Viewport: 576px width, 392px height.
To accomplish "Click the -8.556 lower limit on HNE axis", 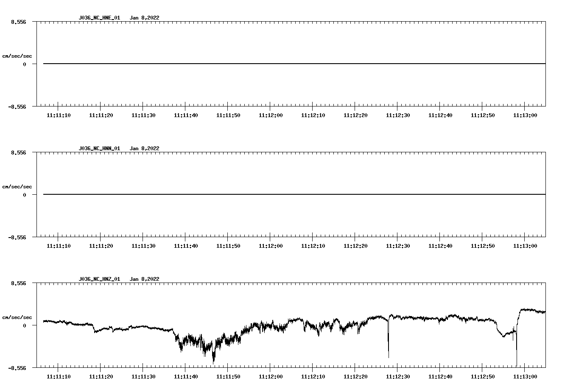I will tap(17, 106).
